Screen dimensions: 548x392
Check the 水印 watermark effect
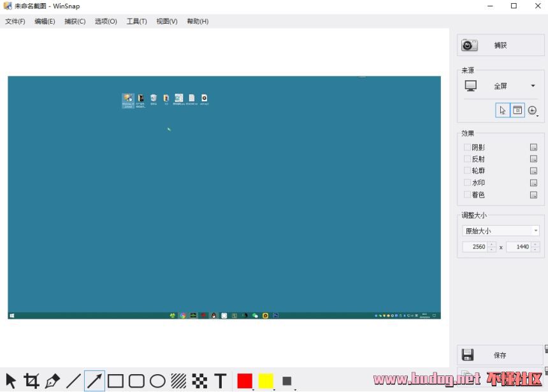coord(468,183)
